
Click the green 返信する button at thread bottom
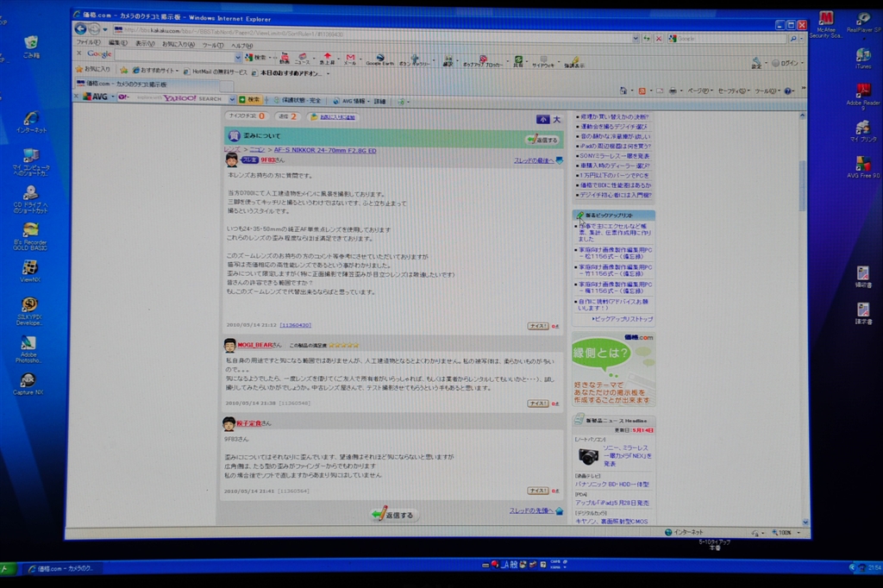point(392,515)
